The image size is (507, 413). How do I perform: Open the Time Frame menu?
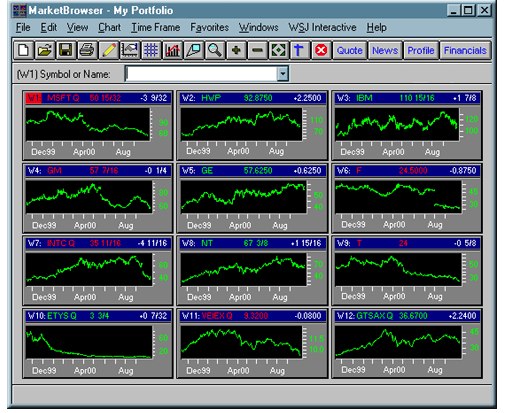click(x=156, y=27)
